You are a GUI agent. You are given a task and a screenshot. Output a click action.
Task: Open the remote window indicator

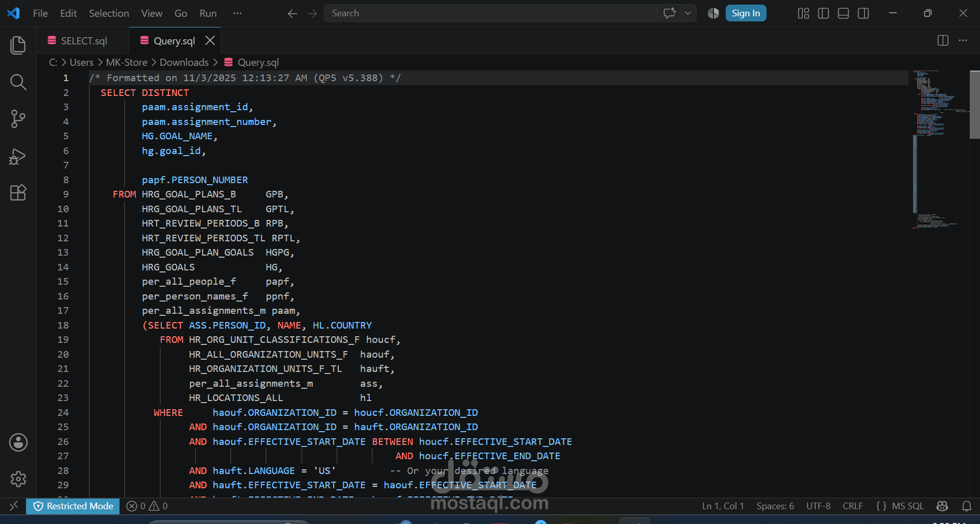[x=14, y=506]
